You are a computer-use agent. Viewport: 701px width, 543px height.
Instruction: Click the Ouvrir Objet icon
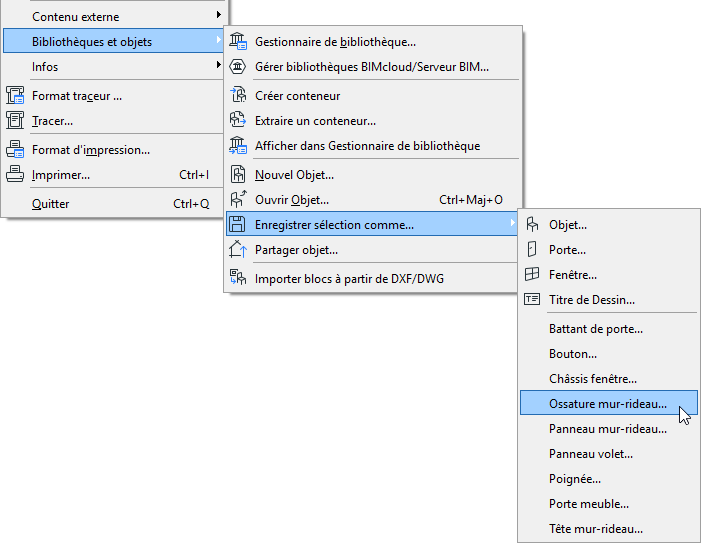[x=238, y=200]
